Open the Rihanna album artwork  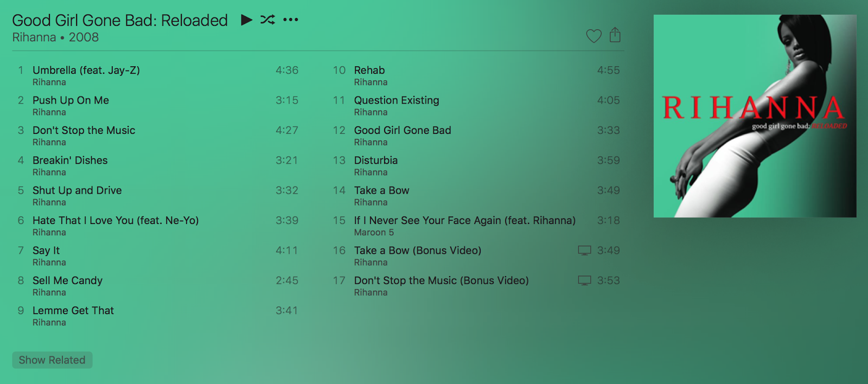(755, 116)
